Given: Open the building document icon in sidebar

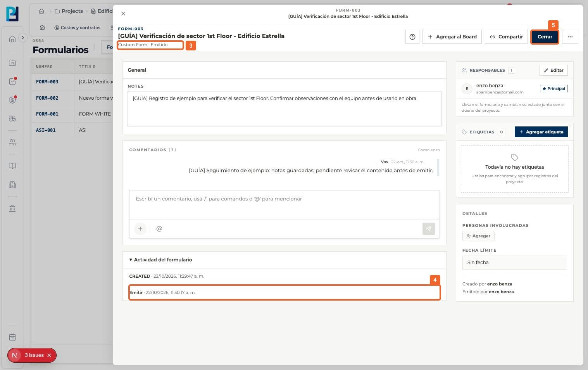Looking at the screenshot, I should tap(12, 185).
